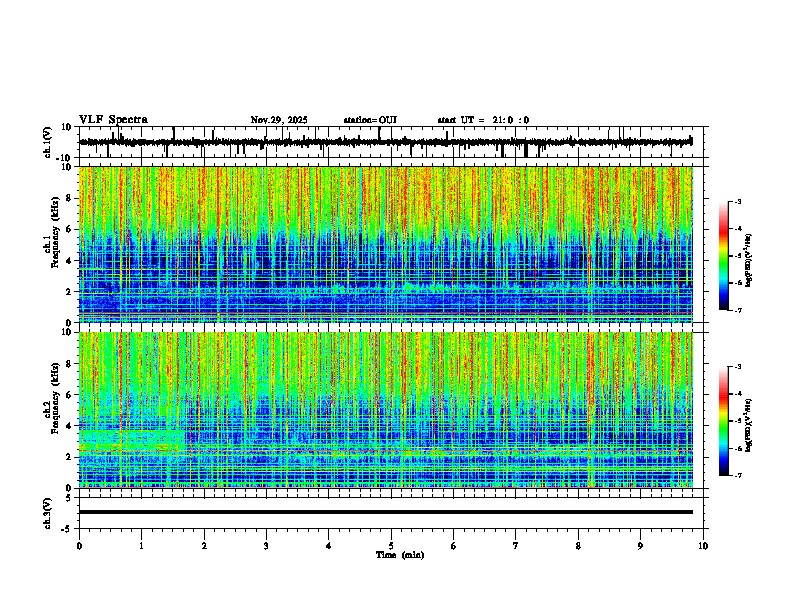Screen dimensions: 792x612
Task: Click the "4" kHz tick on ch.2 spectrogram axis
Action: coord(70,426)
